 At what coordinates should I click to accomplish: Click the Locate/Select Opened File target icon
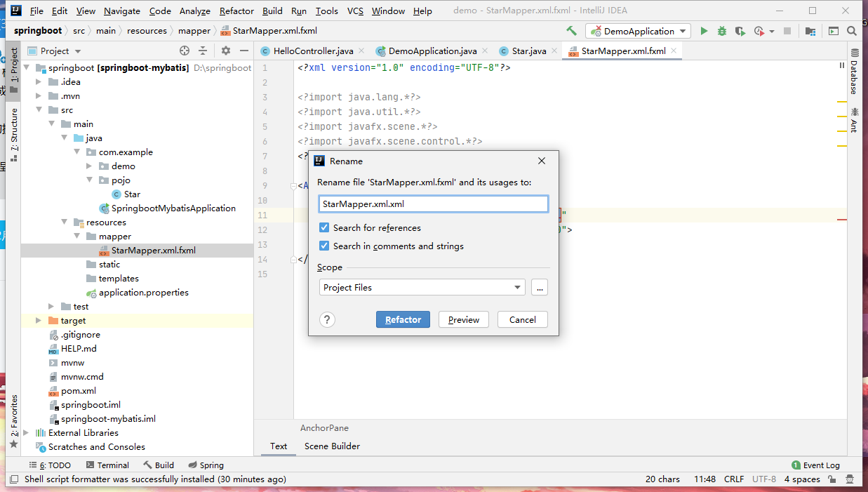pyautogui.click(x=185, y=51)
